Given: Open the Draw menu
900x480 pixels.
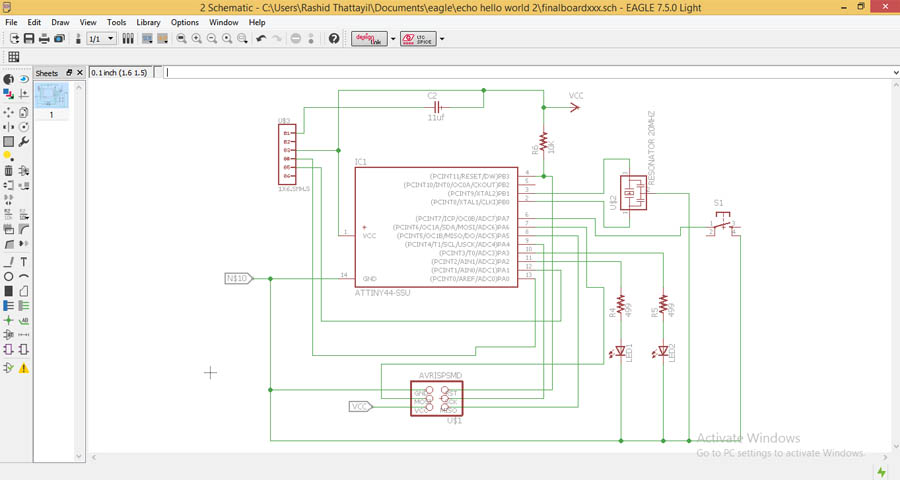Looking at the screenshot, I should pos(60,22).
